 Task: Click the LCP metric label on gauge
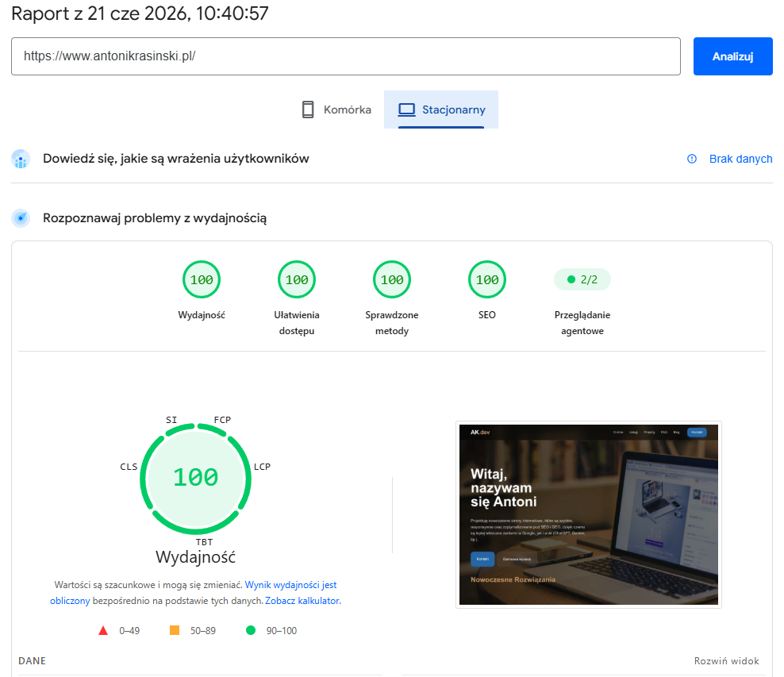click(262, 467)
